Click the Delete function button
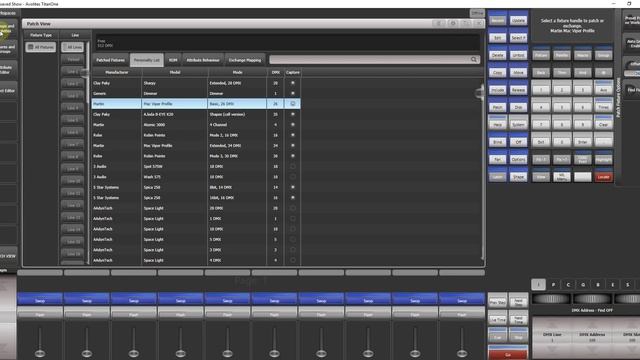Viewport: 640px width, 360px height. click(x=498, y=55)
